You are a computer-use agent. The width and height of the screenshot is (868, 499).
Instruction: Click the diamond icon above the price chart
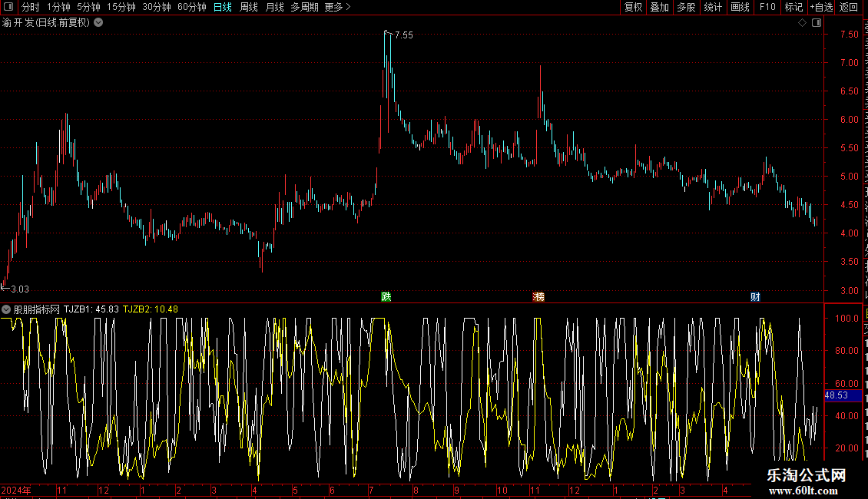[x=802, y=23]
